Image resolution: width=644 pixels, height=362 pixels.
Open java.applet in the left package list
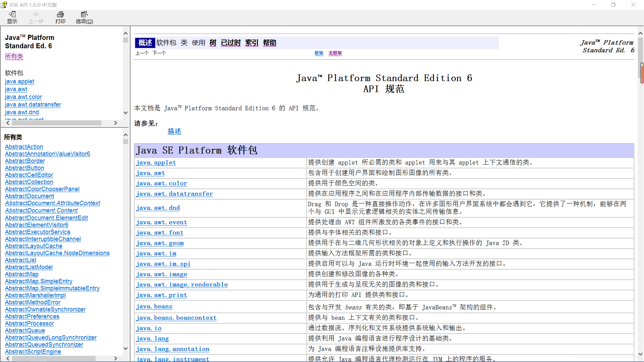pos(19,81)
